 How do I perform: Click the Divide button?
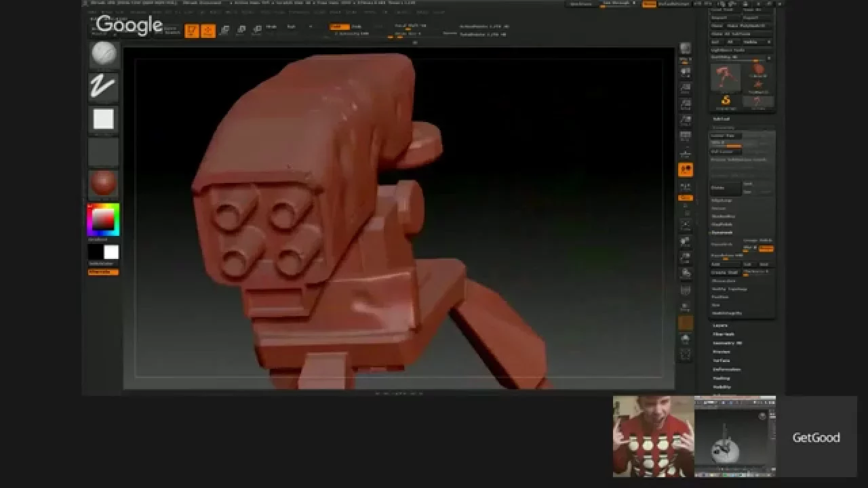(x=726, y=188)
